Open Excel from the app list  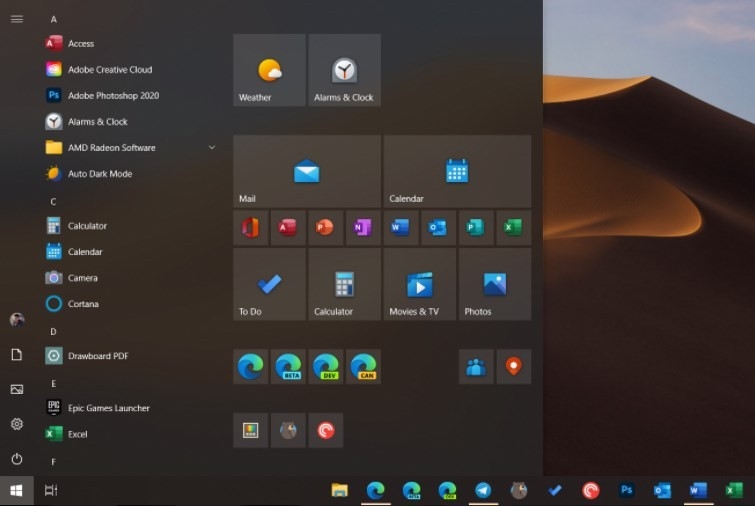[x=131, y=433]
